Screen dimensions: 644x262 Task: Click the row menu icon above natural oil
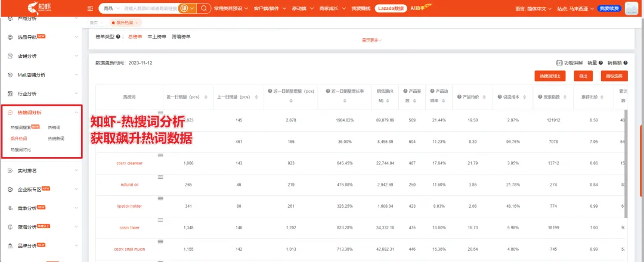pos(160,177)
